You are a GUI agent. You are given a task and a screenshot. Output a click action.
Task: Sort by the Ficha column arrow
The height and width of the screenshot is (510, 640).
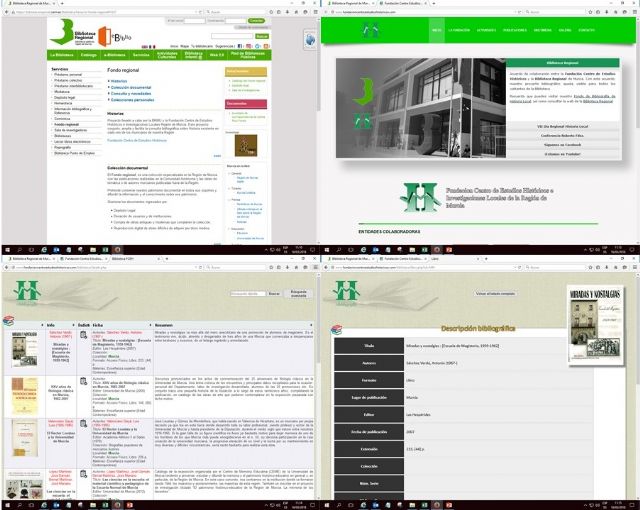pyautogui.click(x=150, y=325)
